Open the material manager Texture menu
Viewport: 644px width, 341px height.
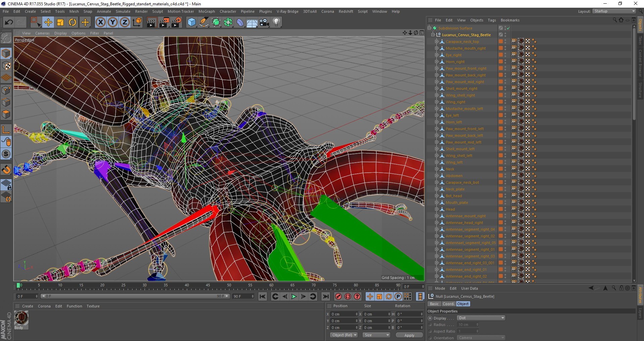pos(93,306)
